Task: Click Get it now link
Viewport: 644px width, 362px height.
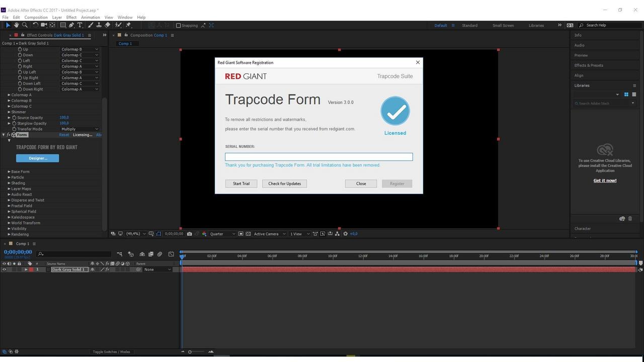Action: 605,180
